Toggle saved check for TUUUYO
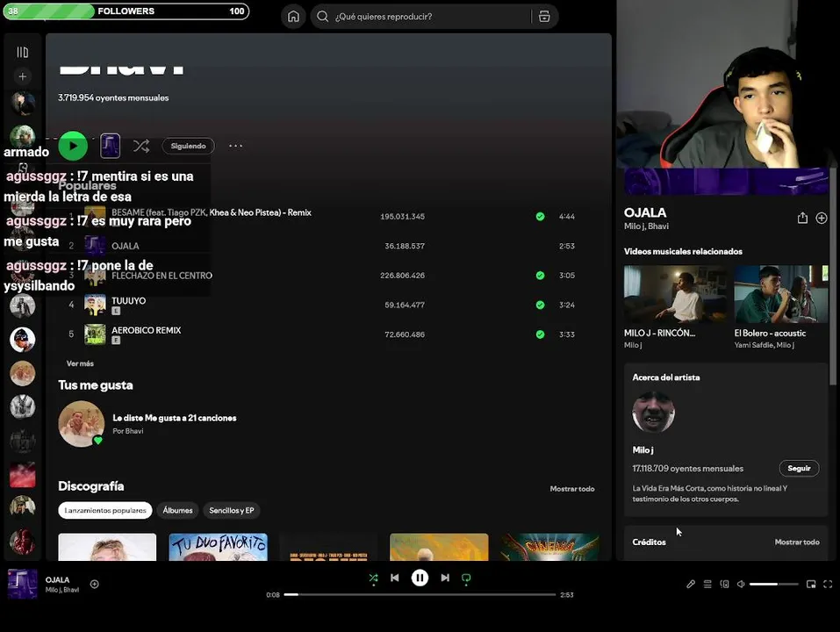The image size is (840, 632). click(x=540, y=305)
